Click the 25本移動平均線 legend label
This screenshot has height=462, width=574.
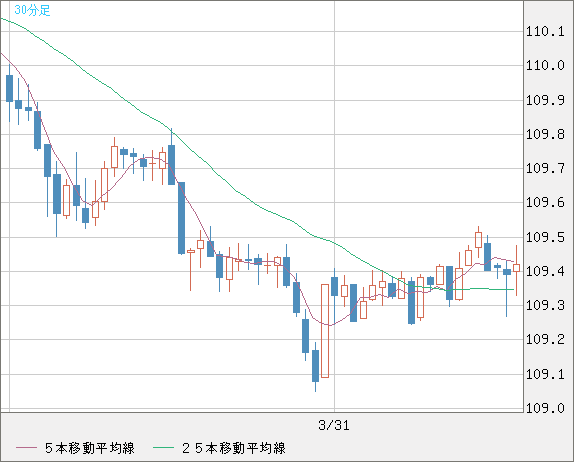click(x=234, y=448)
